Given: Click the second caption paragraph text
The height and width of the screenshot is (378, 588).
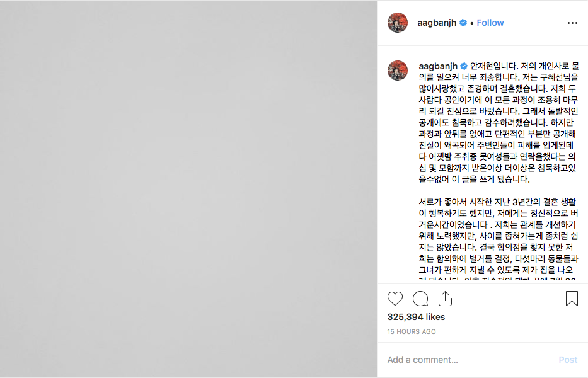Looking at the screenshot, I should 499,241.
